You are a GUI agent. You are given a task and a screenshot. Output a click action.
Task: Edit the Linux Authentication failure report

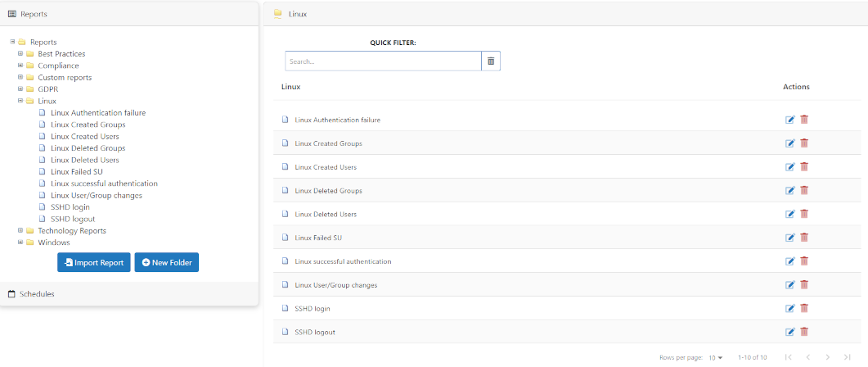click(x=790, y=120)
